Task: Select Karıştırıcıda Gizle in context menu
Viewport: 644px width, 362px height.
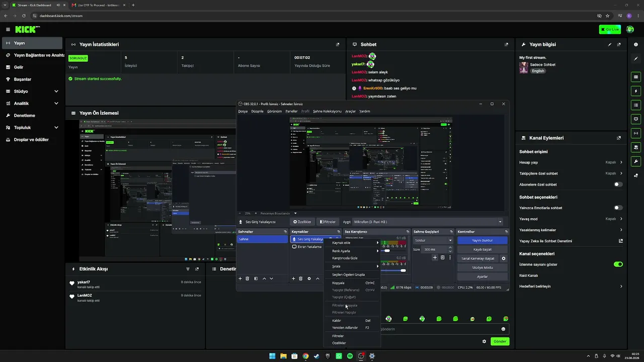Action: [353, 258]
